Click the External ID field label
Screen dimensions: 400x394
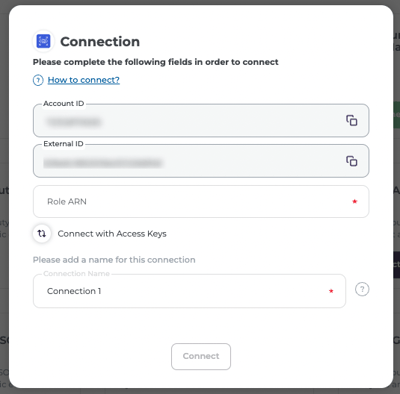pyautogui.click(x=63, y=144)
